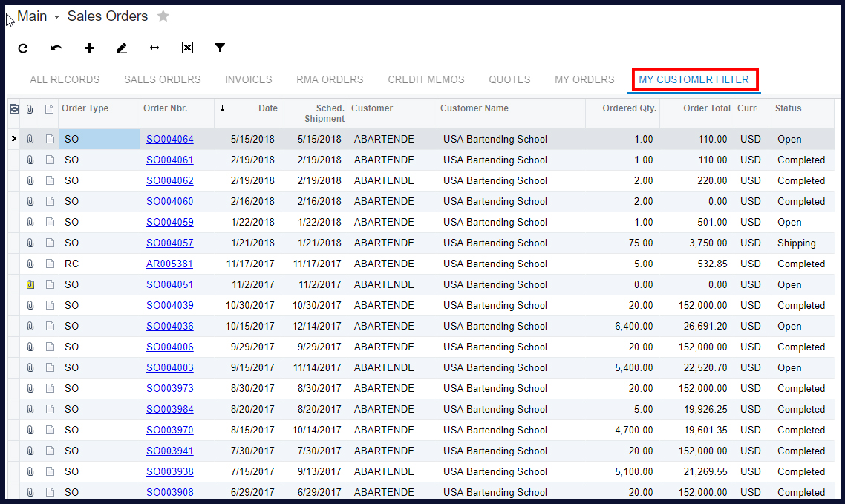Switch to the All Records tab
This screenshot has width=845, height=504.
pos(65,79)
